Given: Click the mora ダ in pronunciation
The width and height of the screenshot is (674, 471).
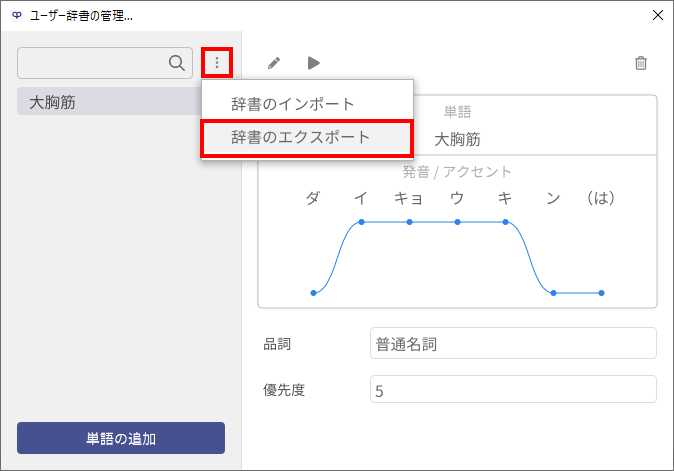Looking at the screenshot, I should pyautogui.click(x=313, y=198).
